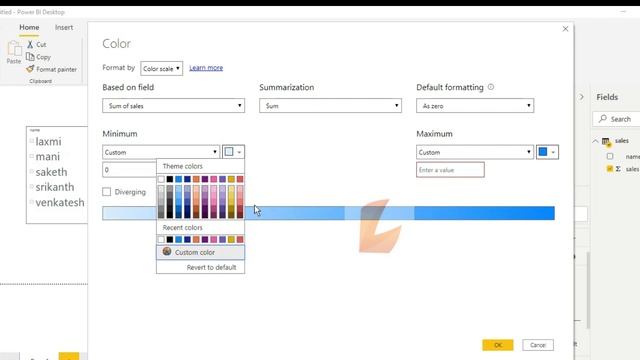This screenshot has width=640, height=360.
Task: Click the sales table icon in Fields
Action: tap(606, 141)
